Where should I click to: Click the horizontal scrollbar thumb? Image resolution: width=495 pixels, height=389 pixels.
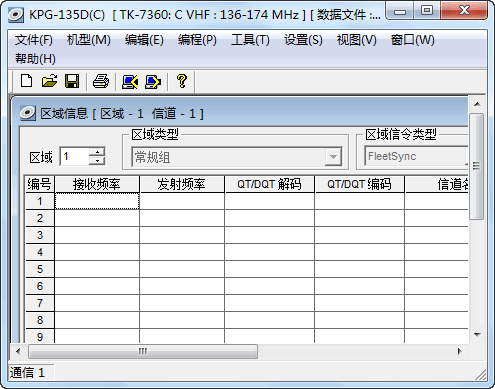tap(143, 351)
